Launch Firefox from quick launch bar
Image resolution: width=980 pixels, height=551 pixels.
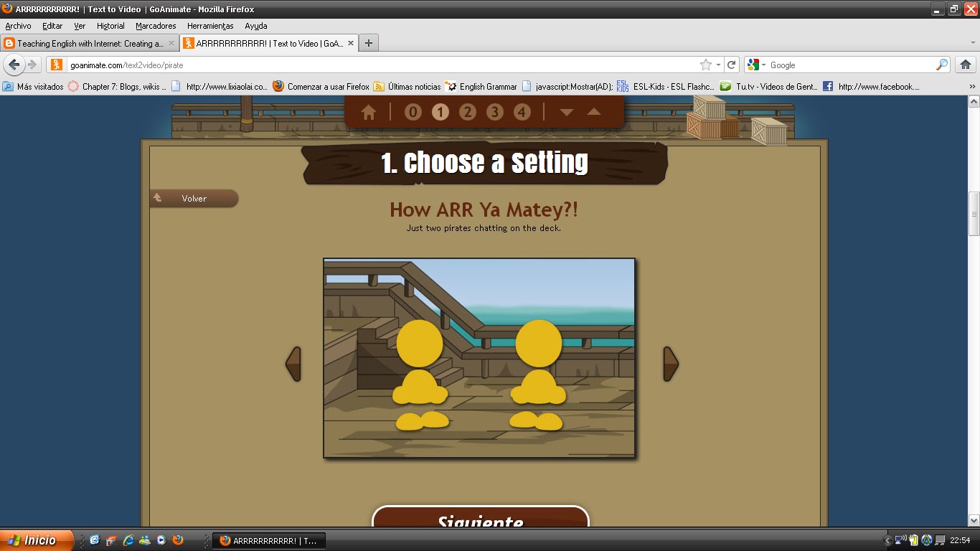[x=178, y=540]
